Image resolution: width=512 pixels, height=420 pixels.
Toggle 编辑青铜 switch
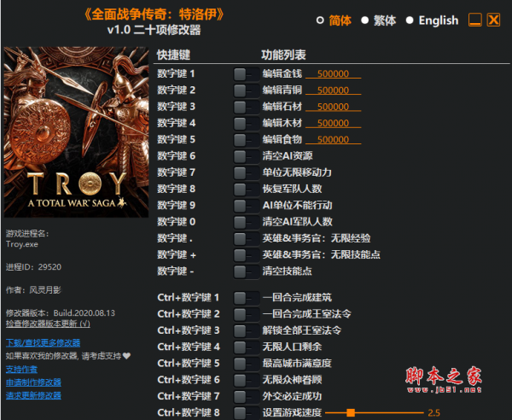(247, 90)
